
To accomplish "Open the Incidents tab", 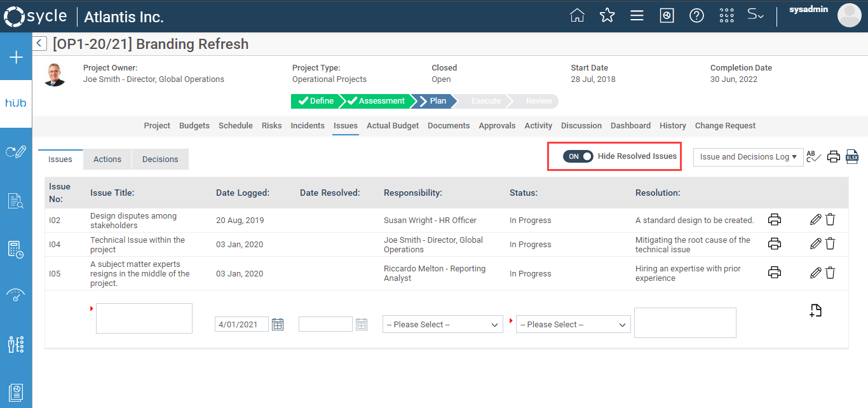I will (x=308, y=126).
